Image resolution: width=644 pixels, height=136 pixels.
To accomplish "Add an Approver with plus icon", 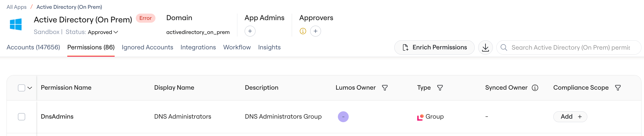I will [315, 31].
